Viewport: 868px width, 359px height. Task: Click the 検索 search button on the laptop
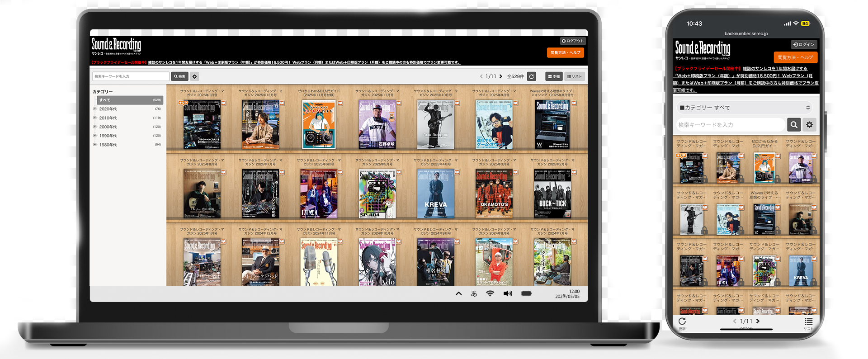click(179, 76)
